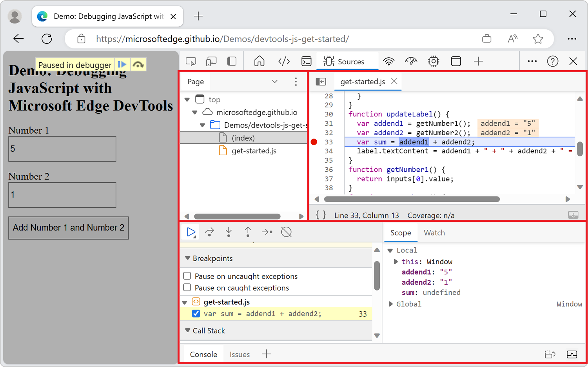Select the element inspection tool
This screenshot has width=588, height=367.
click(191, 61)
